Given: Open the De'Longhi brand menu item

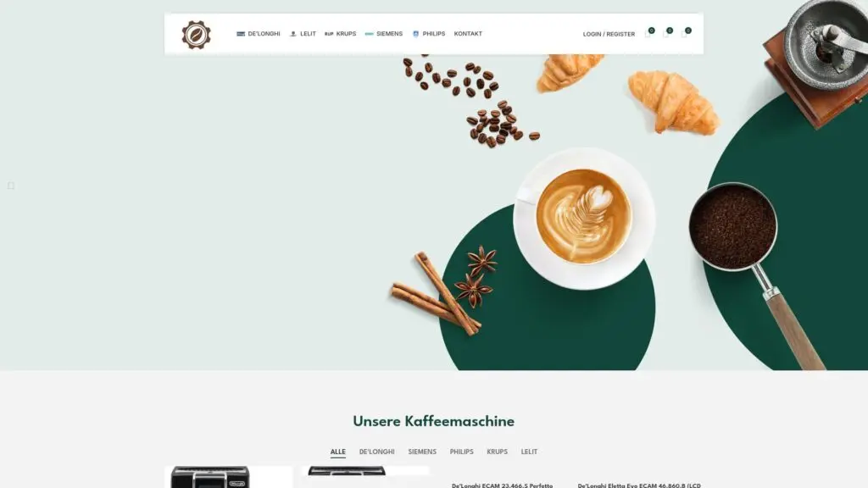Looking at the screenshot, I should [x=258, y=34].
